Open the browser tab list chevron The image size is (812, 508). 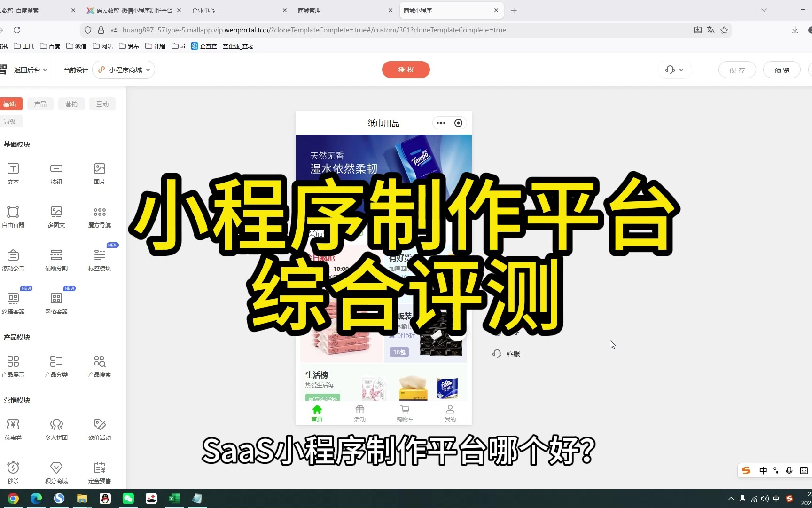point(764,10)
